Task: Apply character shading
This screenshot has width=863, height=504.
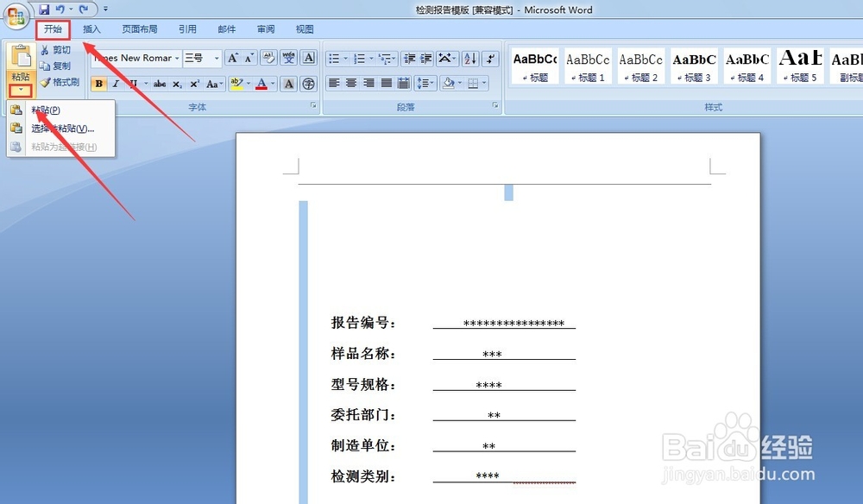Action: (x=288, y=84)
